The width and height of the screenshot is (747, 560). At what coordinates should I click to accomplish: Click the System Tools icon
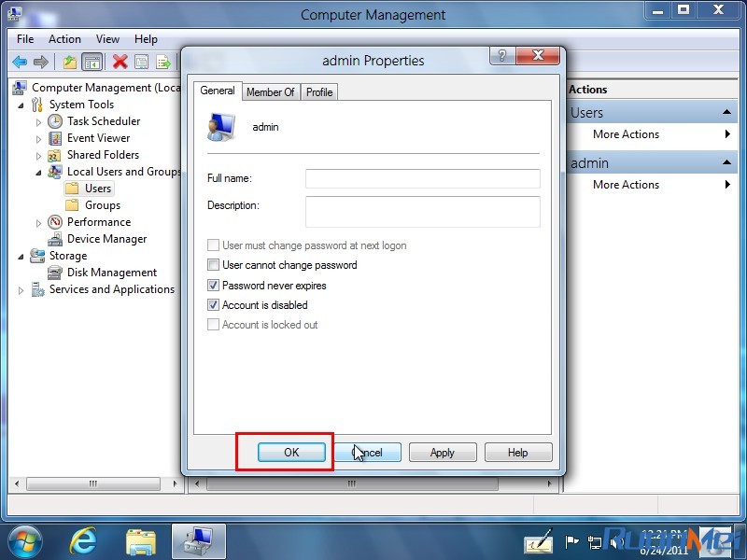(x=37, y=105)
